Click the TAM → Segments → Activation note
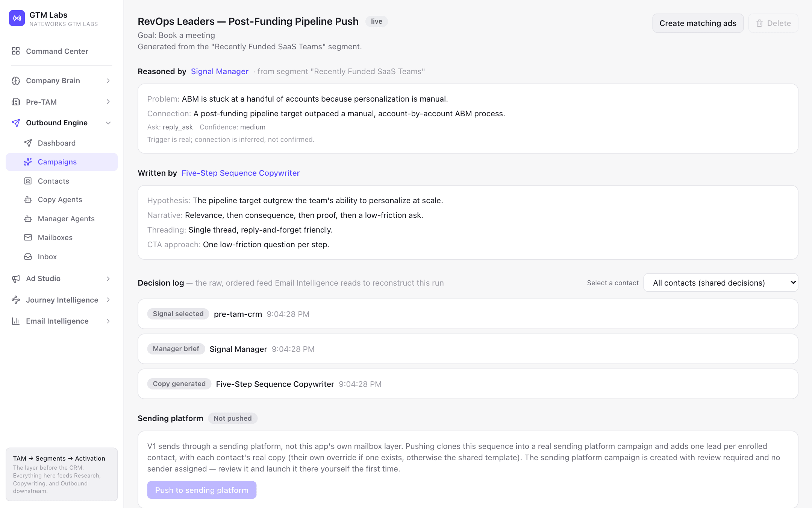812x508 pixels. 62,474
